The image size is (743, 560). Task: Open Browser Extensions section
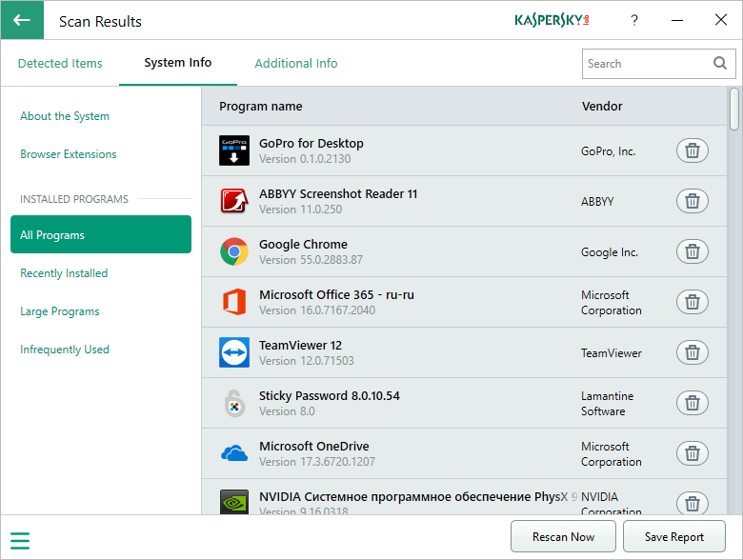(69, 154)
